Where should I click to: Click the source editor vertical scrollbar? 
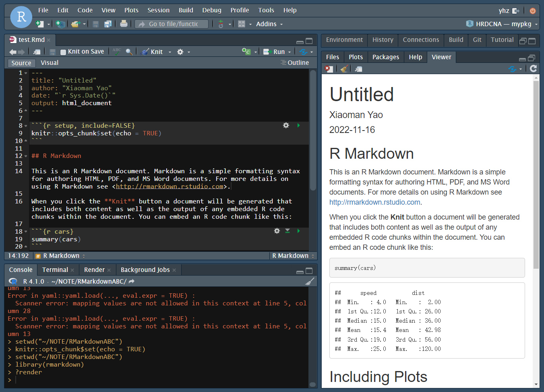[x=313, y=131]
